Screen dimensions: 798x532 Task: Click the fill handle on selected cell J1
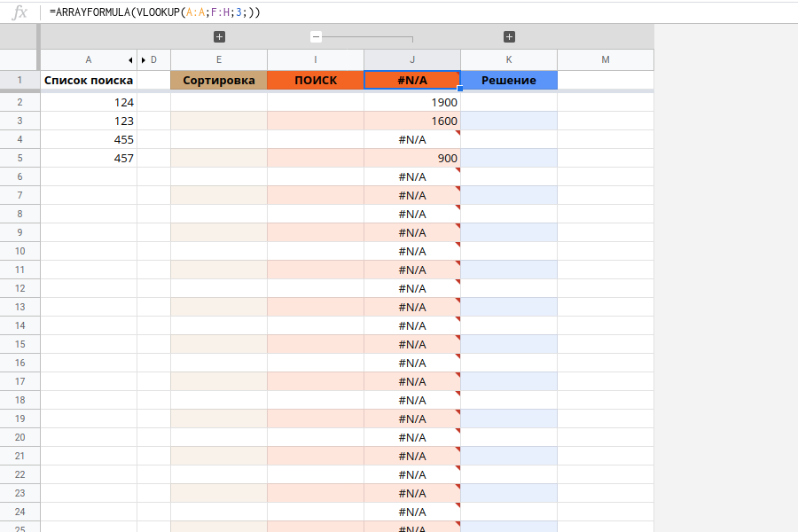point(460,89)
